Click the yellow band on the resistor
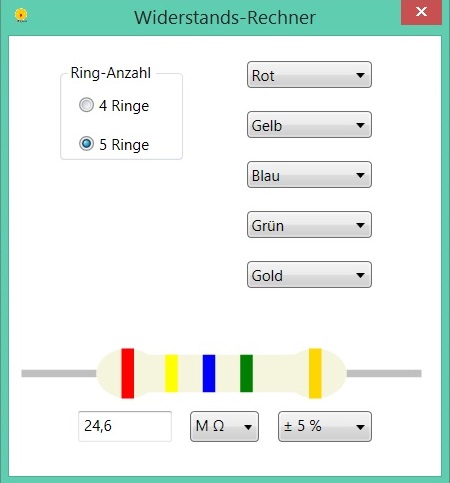The image size is (450, 483). pos(172,373)
